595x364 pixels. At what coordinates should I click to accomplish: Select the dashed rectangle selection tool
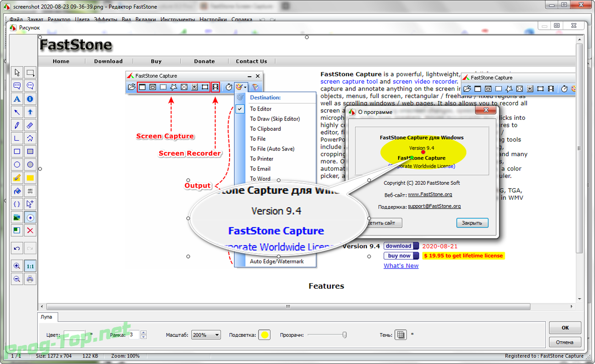coord(30,72)
